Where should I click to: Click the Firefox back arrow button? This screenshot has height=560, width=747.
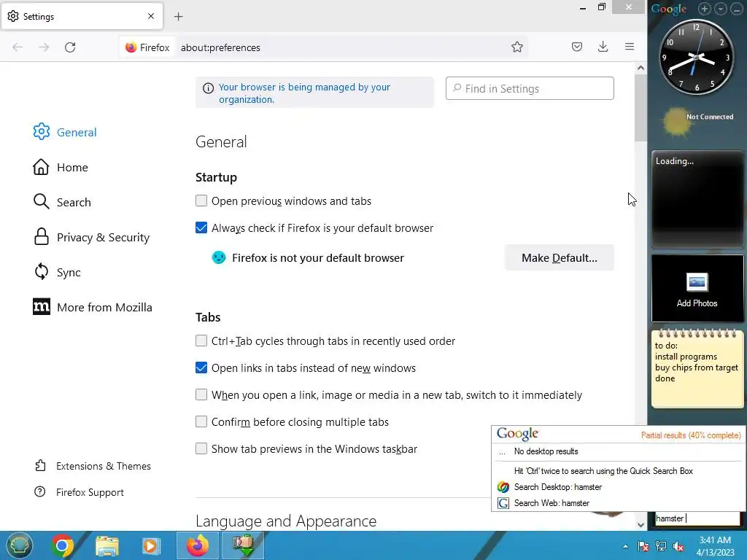[18, 47]
